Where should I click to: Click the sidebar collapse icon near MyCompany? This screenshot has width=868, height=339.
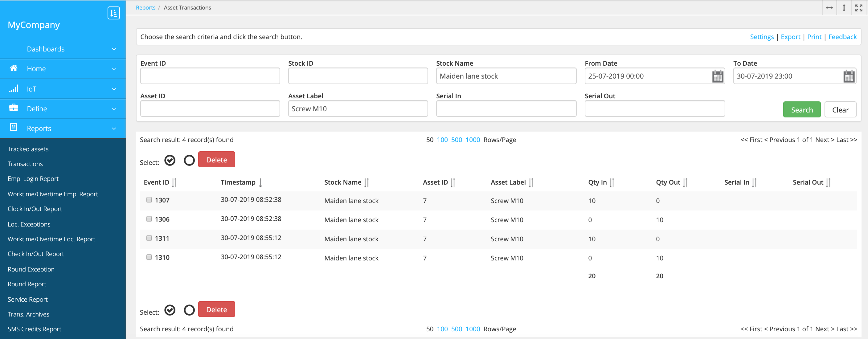[x=113, y=13]
